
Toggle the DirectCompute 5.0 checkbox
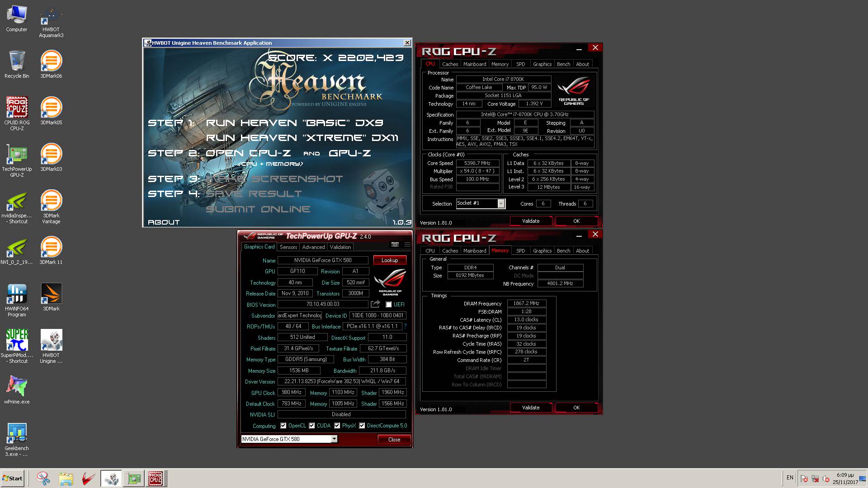[x=362, y=426]
